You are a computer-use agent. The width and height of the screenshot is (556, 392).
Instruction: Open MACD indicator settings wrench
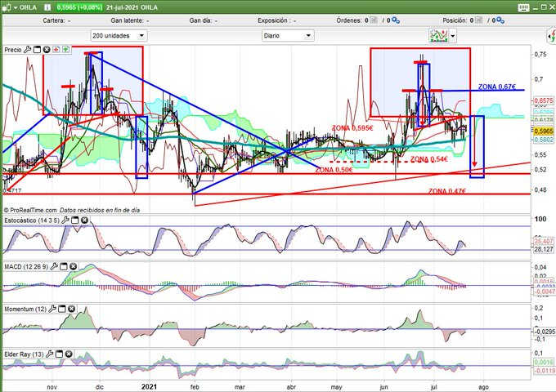tap(54, 266)
